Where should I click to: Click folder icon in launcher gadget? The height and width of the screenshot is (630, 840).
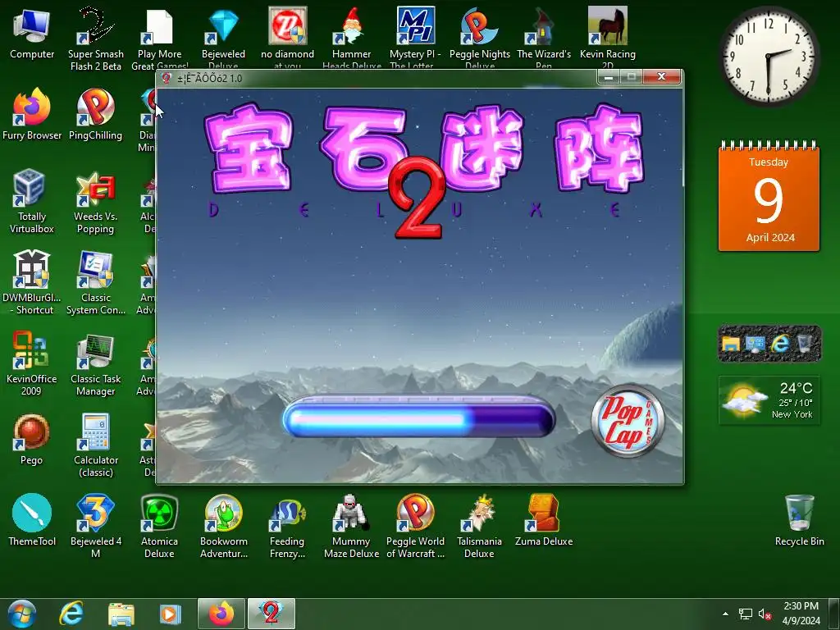pyautogui.click(x=731, y=343)
